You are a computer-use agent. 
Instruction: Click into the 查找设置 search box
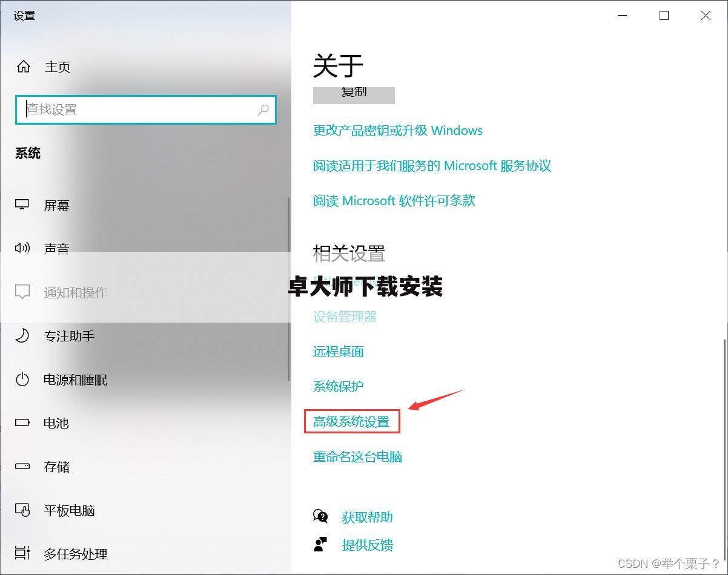pos(146,110)
